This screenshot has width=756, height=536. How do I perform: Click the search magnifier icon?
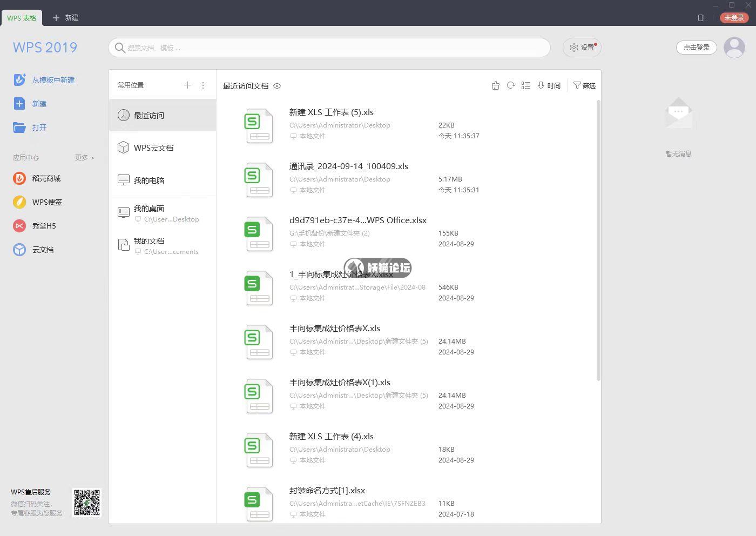click(x=120, y=48)
